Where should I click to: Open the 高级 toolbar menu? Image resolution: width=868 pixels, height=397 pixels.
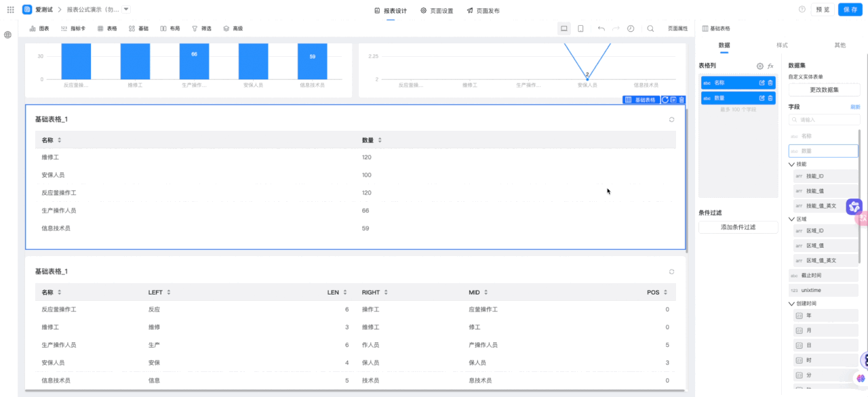click(233, 28)
